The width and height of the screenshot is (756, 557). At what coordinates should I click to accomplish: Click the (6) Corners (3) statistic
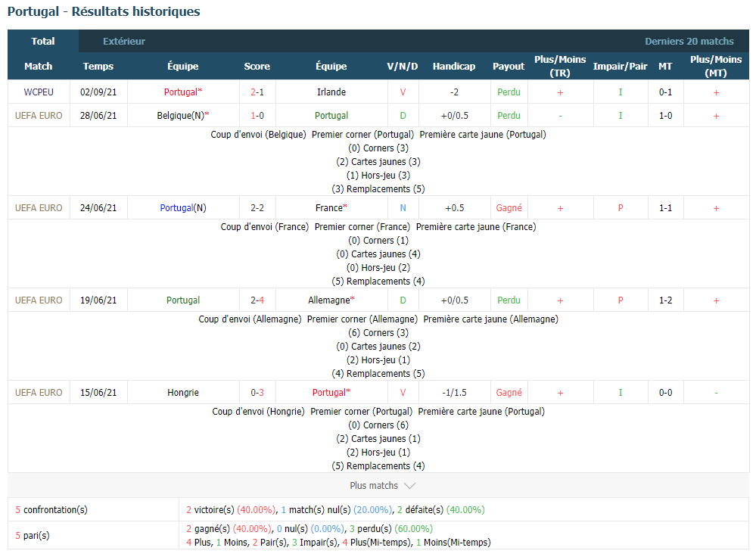(x=378, y=333)
